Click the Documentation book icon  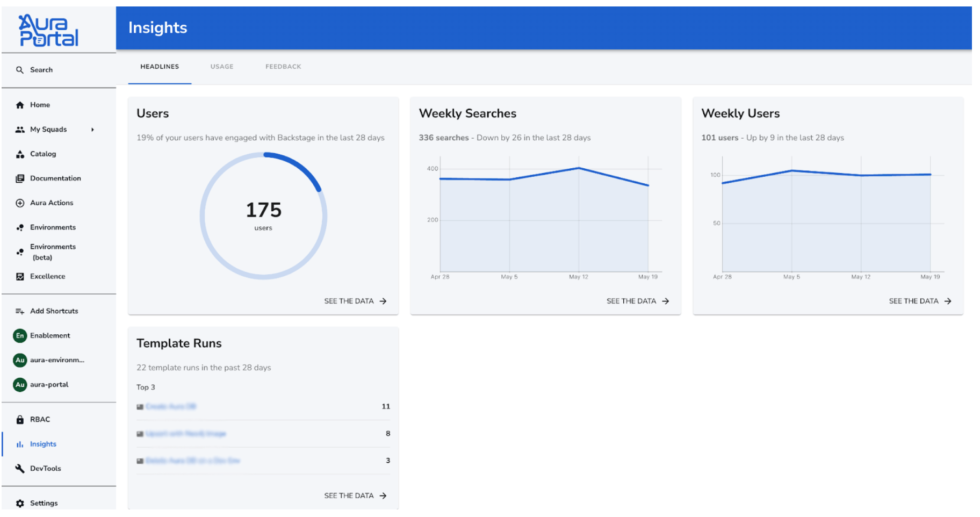tap(20, 178)
